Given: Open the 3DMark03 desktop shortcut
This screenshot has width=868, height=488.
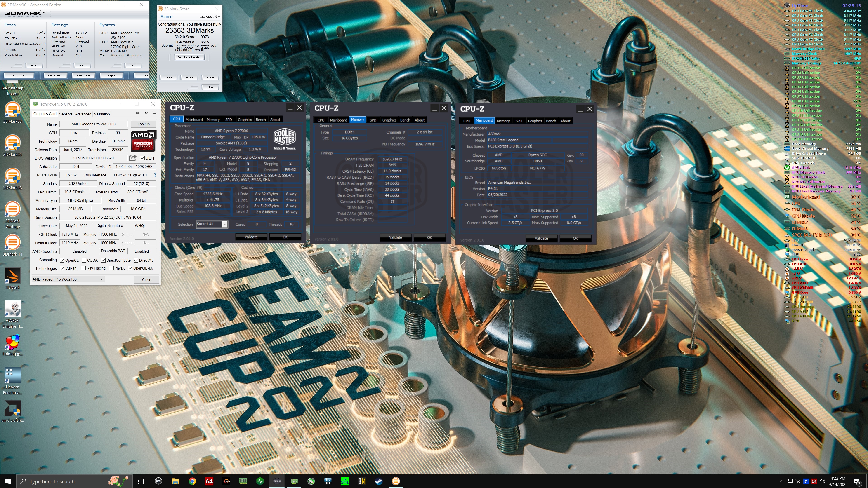Looking at the screenshot, I should 12,113.
